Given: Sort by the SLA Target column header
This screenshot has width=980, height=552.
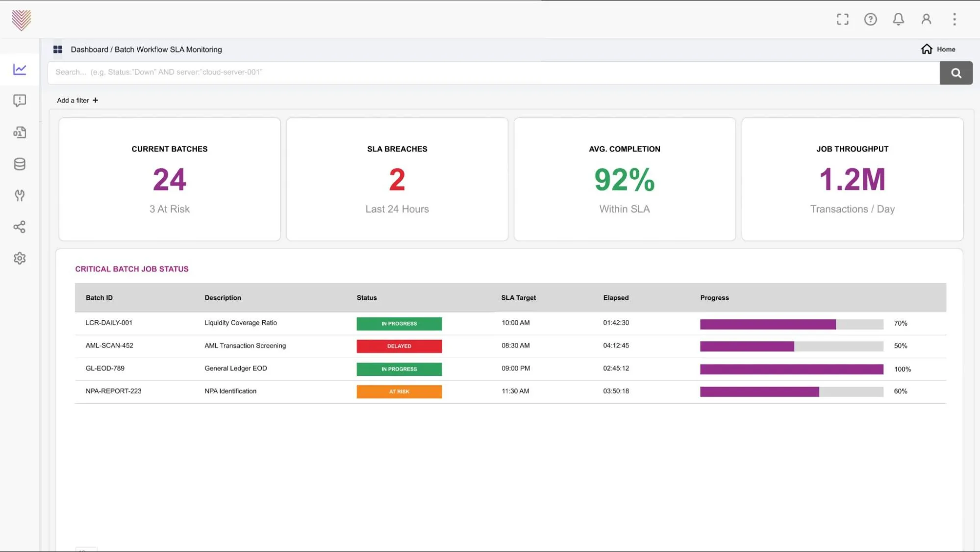Looking at the screenshot, I should click(518, 298).
